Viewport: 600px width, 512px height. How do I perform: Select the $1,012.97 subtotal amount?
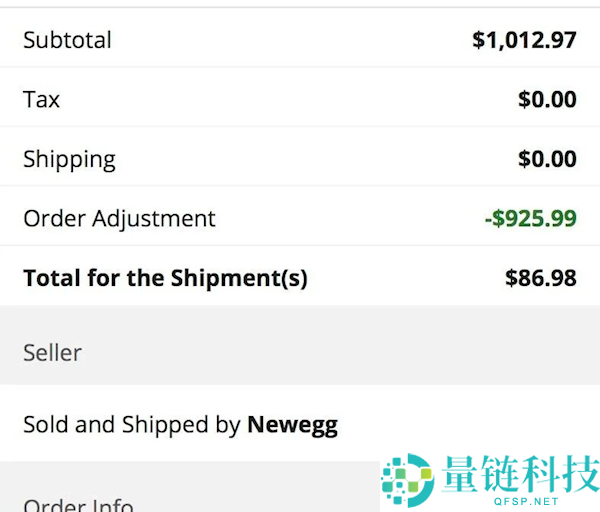pyautogui.click(x=524, y=40)
